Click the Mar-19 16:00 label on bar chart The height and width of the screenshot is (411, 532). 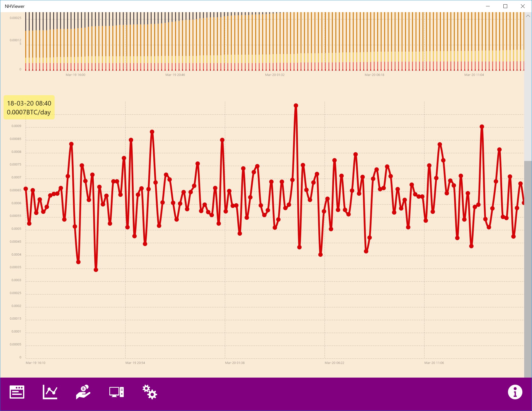click(x=75, y=75)
